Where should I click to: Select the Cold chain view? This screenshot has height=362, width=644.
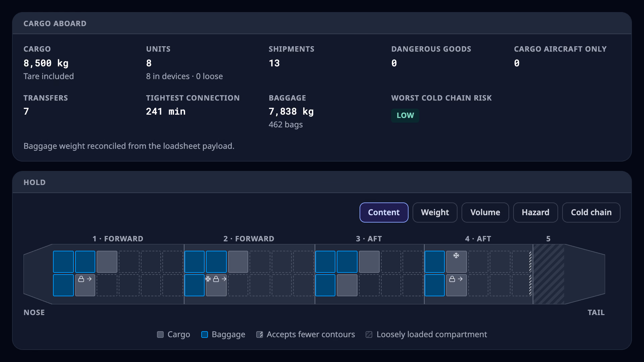coord(591,213)
